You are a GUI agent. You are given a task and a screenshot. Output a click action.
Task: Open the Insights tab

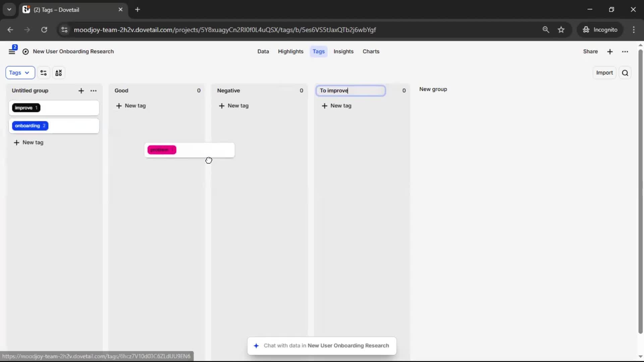(x=343, y=52)
